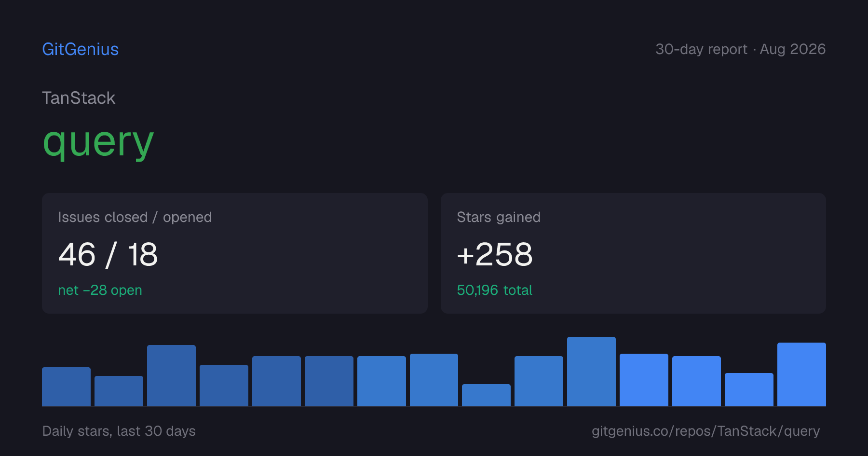This screenshot has height=456, width=868.
Task: Click the tallest bar in the stars chart
Action: pyautogui.click(x=591, y=372)
